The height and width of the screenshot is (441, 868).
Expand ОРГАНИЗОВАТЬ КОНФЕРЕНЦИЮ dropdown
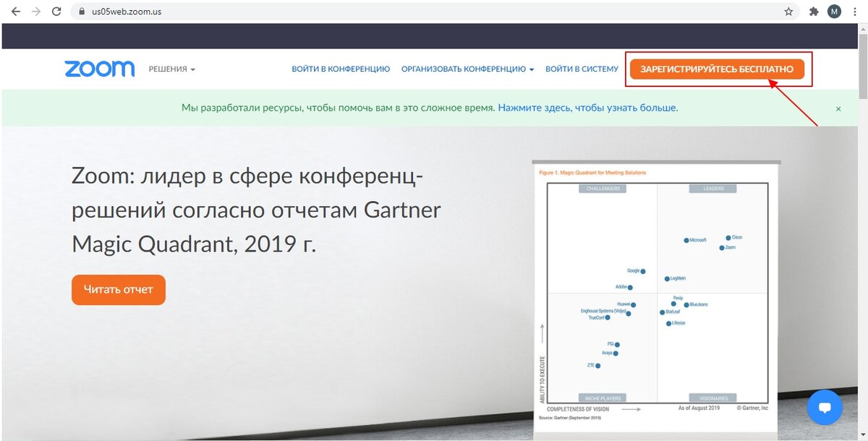point(468,69)
